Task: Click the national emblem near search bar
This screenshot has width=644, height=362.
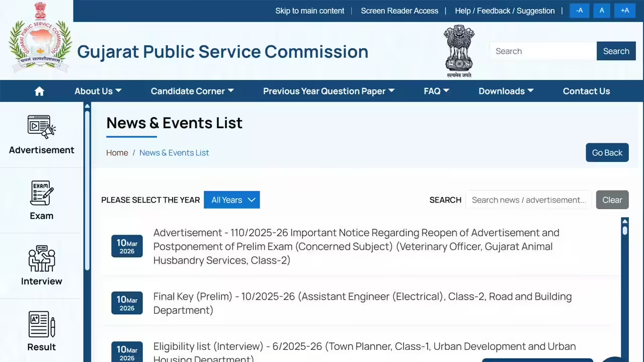Action: click(459, 50)
